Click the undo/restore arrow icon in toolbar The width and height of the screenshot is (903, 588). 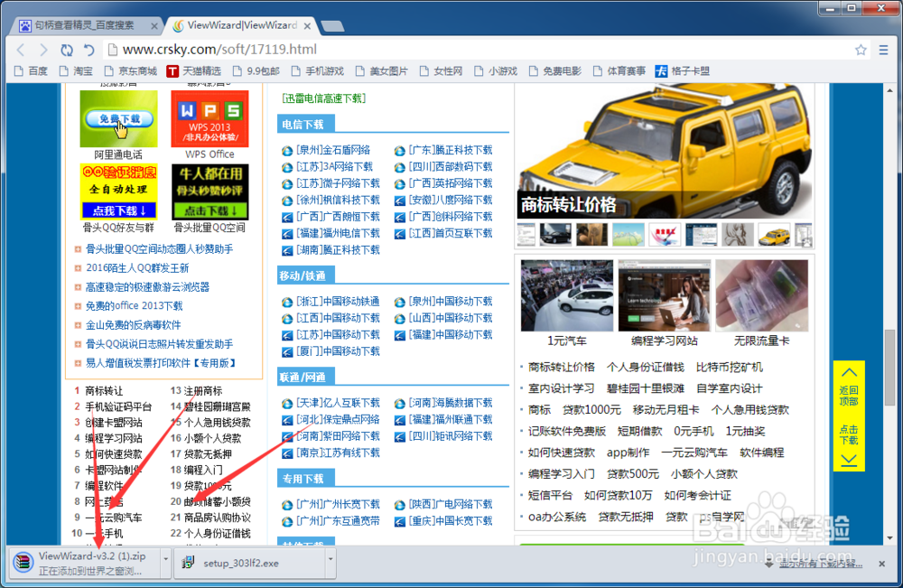coord(88,50)
